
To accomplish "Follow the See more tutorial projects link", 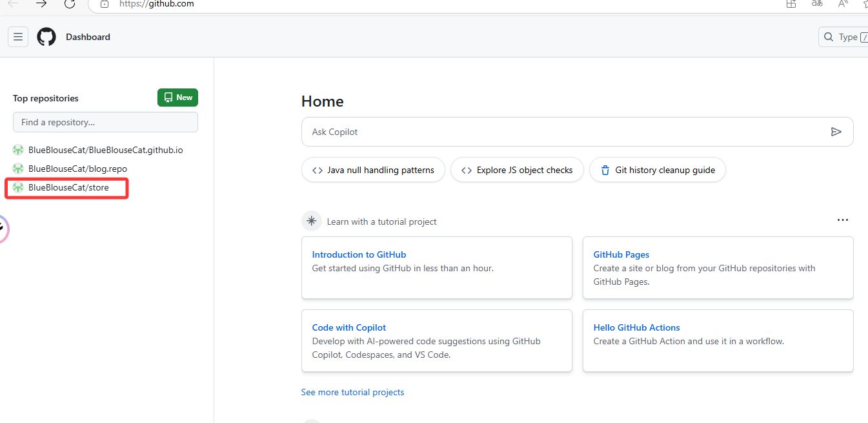I will [x=353, y=392].
